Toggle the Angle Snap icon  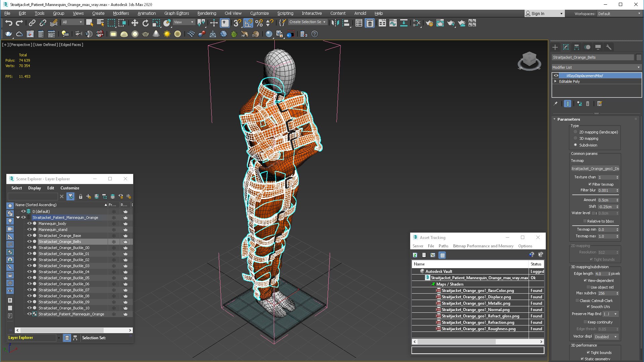click(x=248, y=23)
